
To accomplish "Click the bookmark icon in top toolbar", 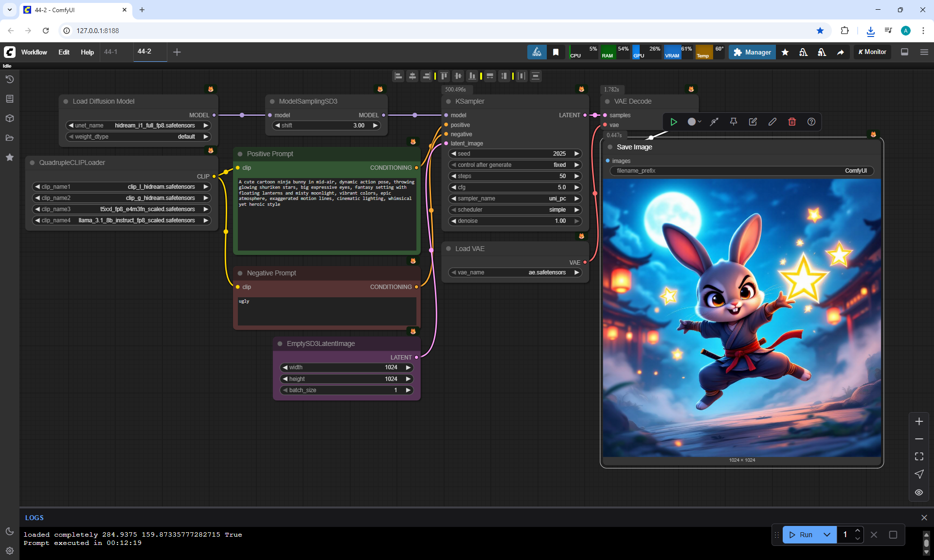I will click(556, 52).
